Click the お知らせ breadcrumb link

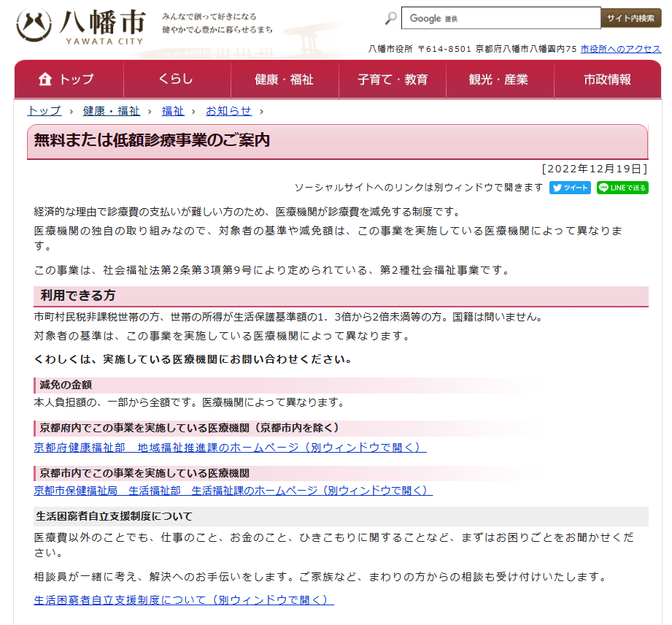click(228, 111)
